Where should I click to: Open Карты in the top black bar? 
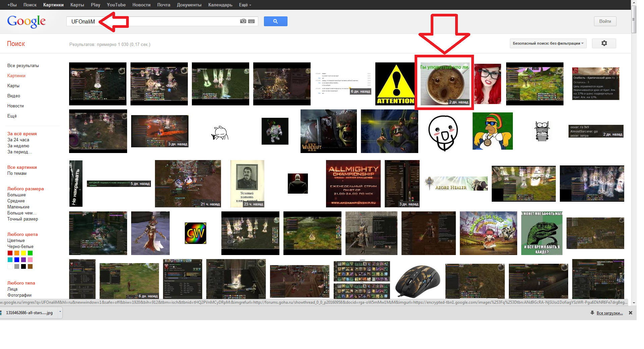(77, 5)
